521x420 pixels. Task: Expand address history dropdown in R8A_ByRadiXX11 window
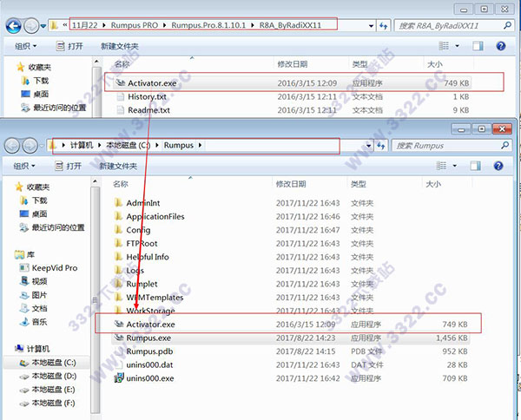click(371, 25)
